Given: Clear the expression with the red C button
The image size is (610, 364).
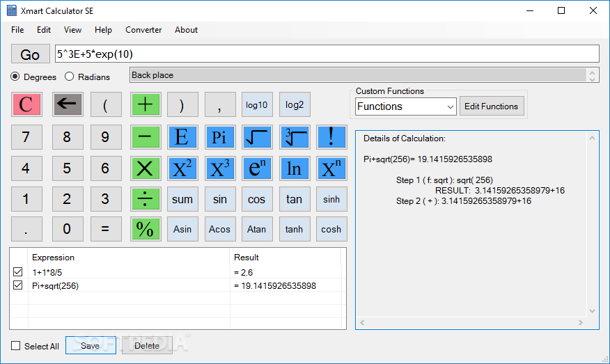Looking at the screenshot, I should [26, 104].
